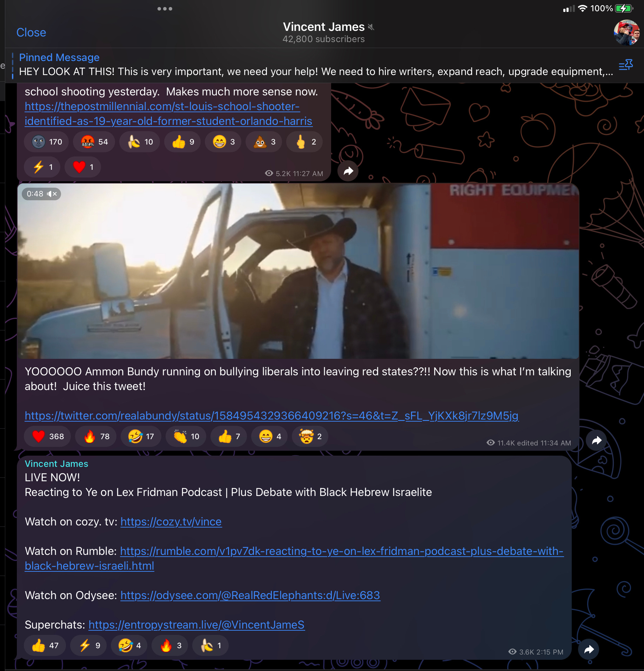The image size is (644, 671).
Task: Toggle the angry cursing face reaction 54
Action: 94,142
